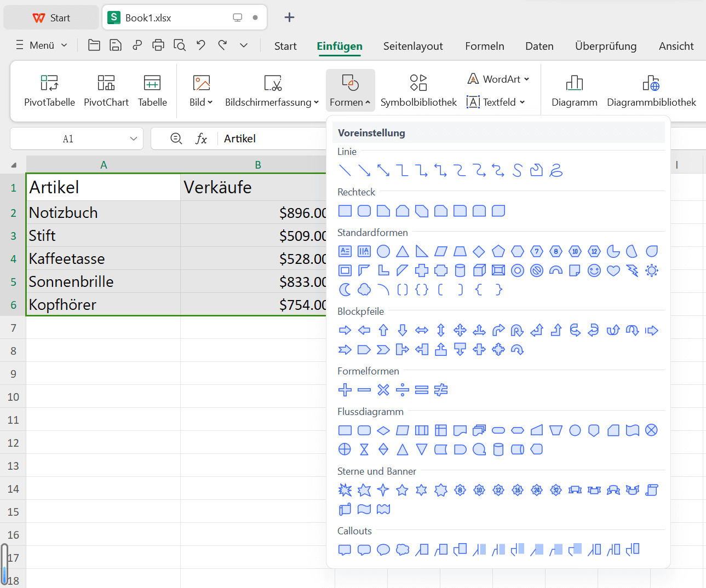Switch to the Seitenlayout tab

(413, 46)
